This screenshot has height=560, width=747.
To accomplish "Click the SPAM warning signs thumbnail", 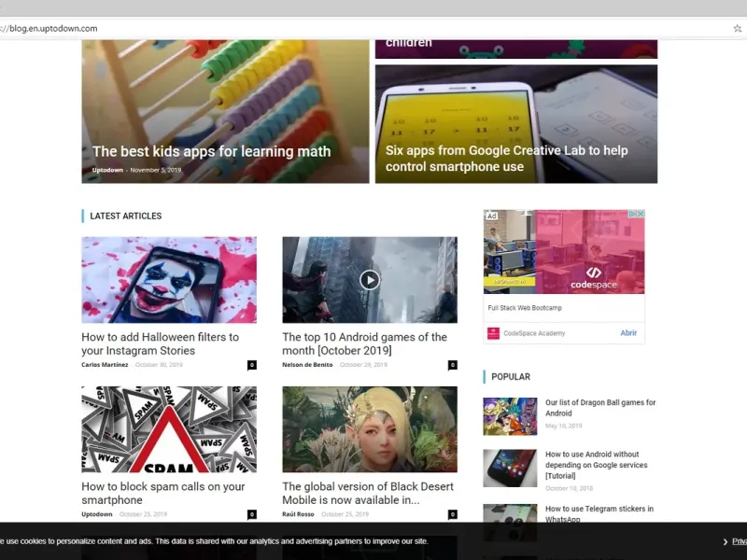I will click(x=169, y=429).
